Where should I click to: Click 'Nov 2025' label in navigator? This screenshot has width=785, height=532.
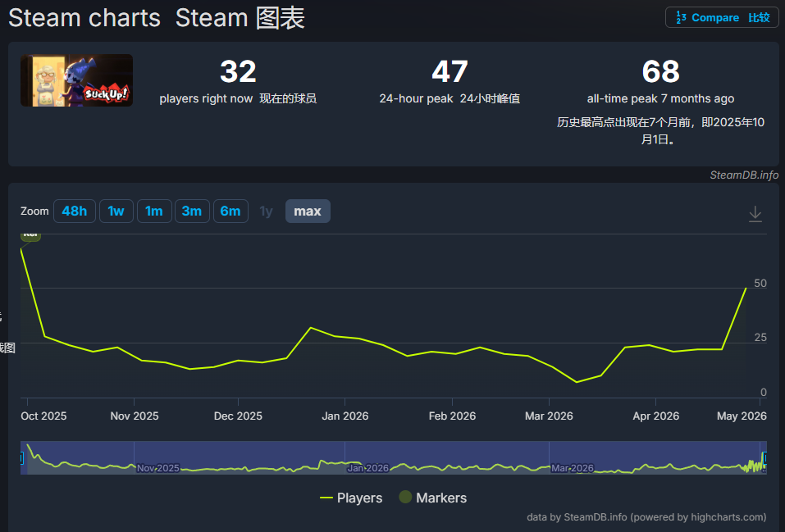coord(157,468)
